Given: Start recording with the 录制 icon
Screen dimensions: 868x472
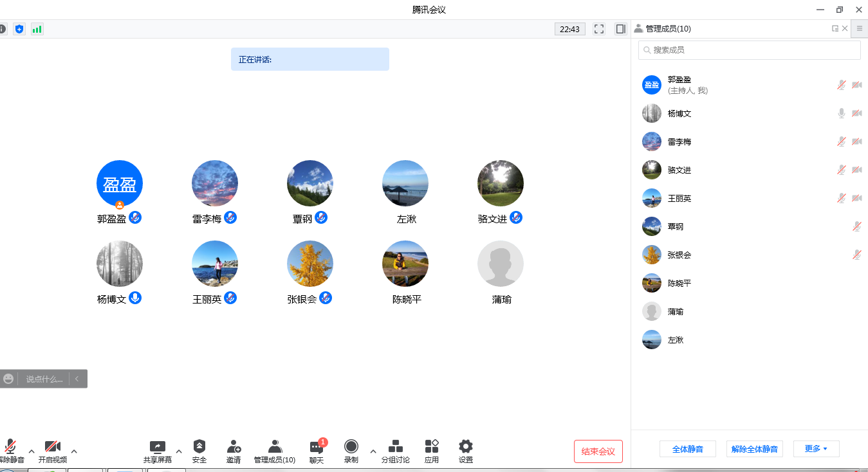Looking at the screenshot, I should pyautogui.click(x=351, y=447).
